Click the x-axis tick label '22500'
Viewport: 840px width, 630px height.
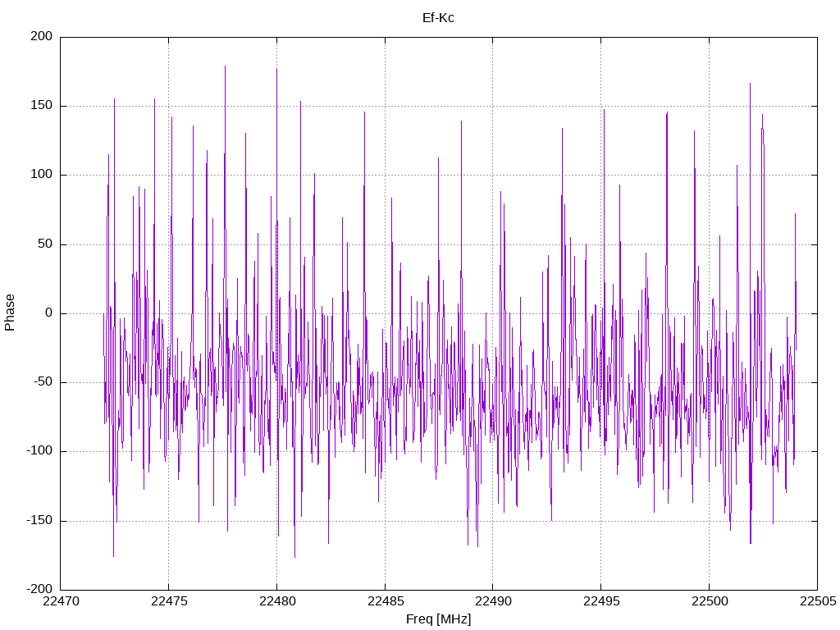pos(710,601)
